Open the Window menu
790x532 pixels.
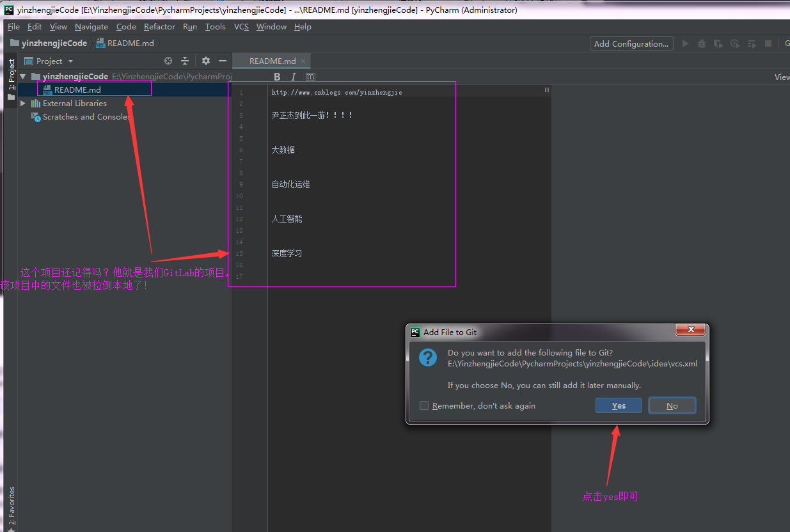point(271,26)
